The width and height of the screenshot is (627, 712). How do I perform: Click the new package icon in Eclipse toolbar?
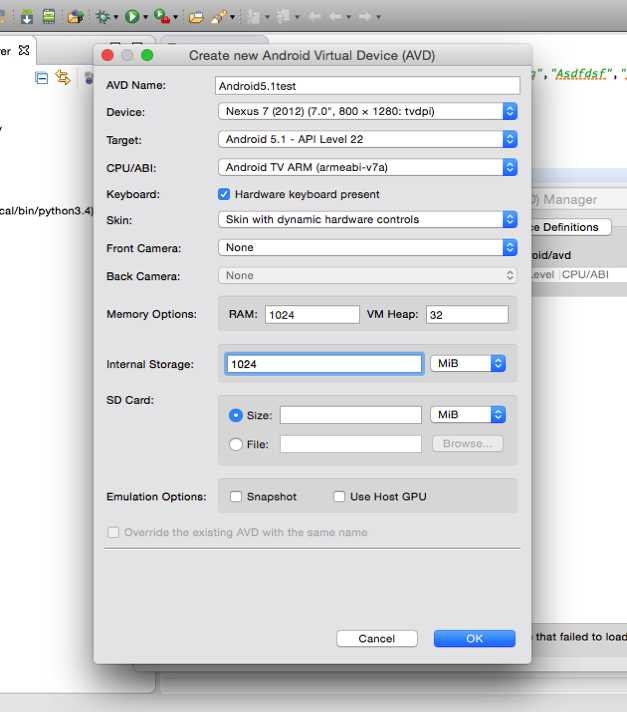point(75,17)
